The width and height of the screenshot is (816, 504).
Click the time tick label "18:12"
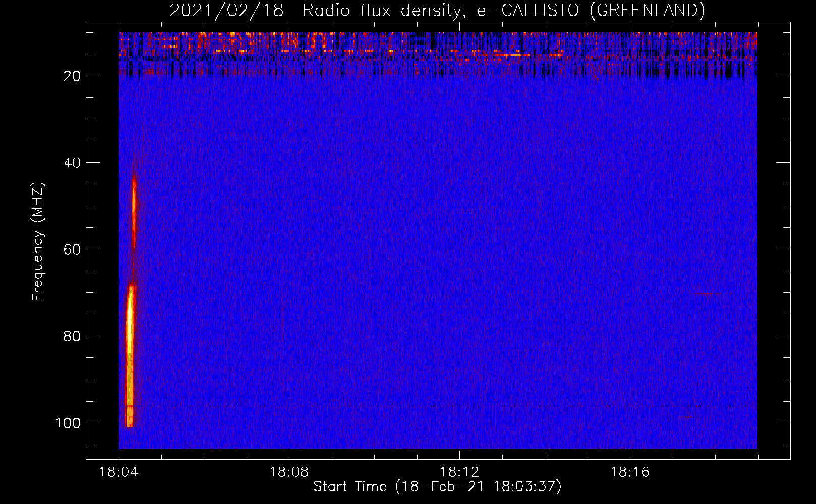pos(459,472)
